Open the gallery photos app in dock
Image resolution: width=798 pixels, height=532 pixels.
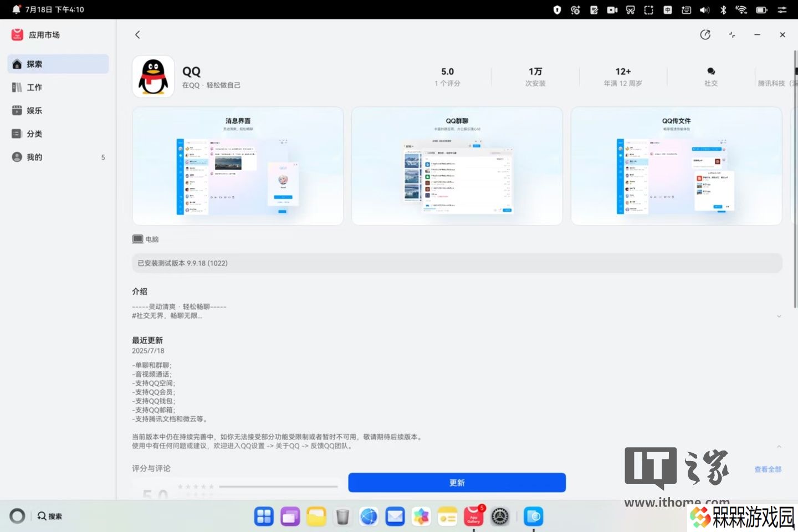click(421, 516)
